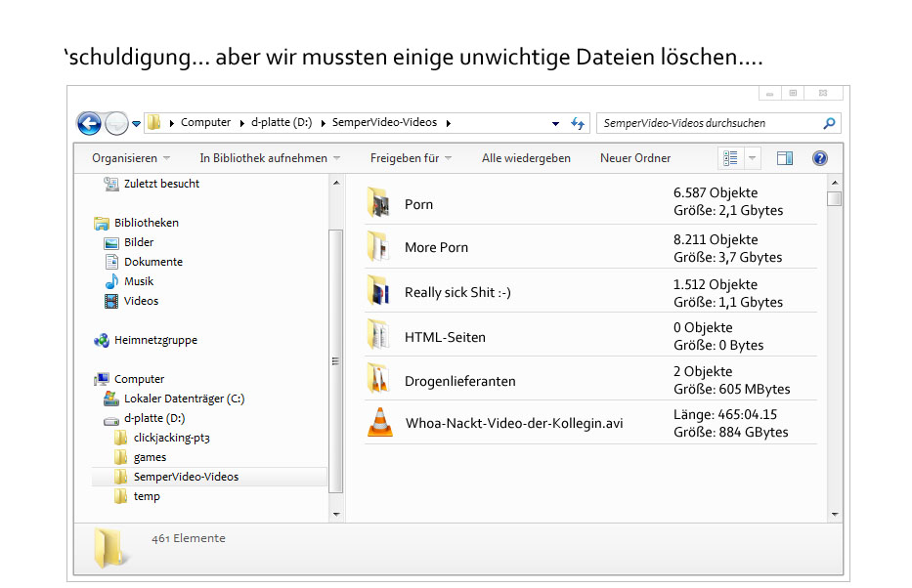Click the change view icon in toolbar
This screenshot has width=912, height=588.
[730, 158]
